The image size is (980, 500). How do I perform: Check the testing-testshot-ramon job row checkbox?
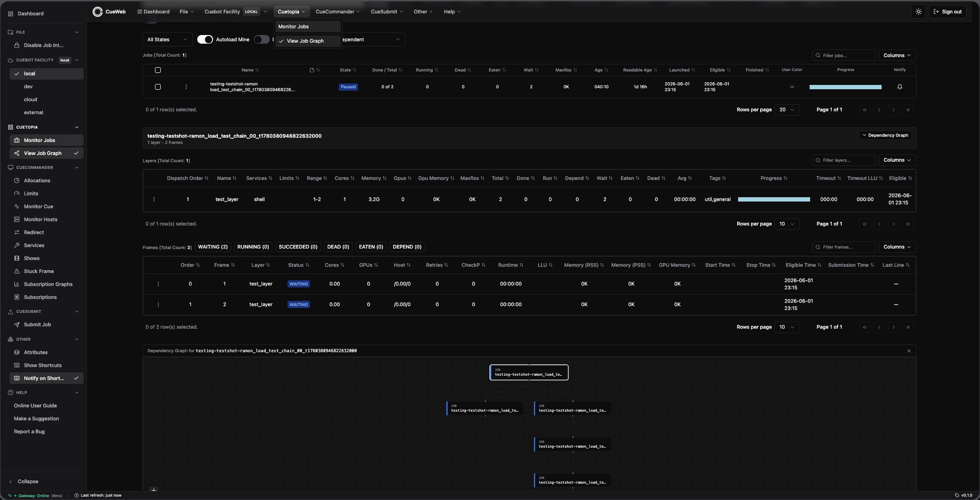[x=158, y=87]
